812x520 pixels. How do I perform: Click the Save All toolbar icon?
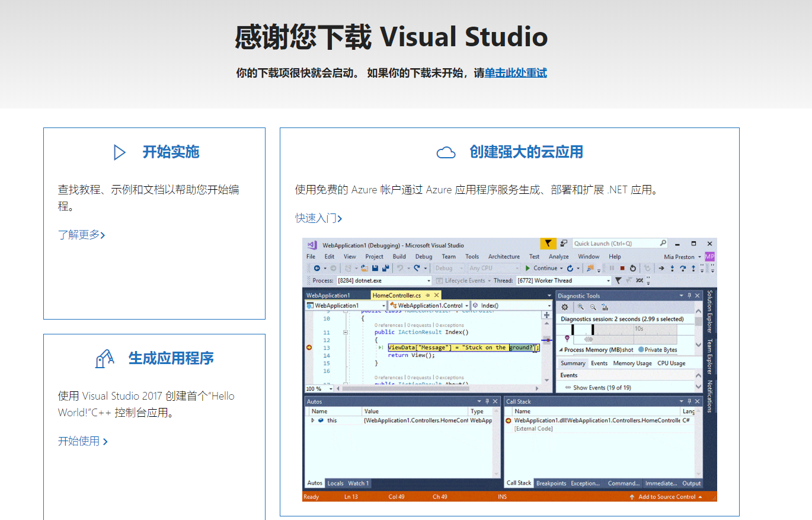385,268
